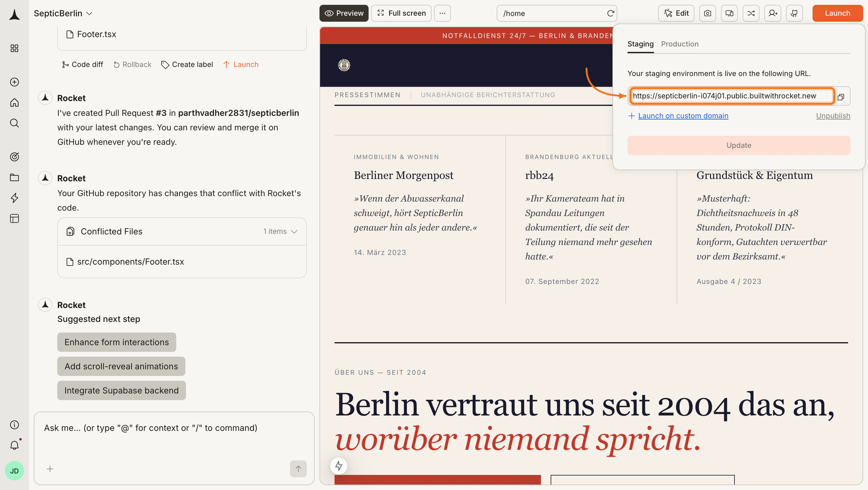Switch to the Production tab
This screenshot has width=868, height=490.
pyautogui.click(x=680, y=44)
